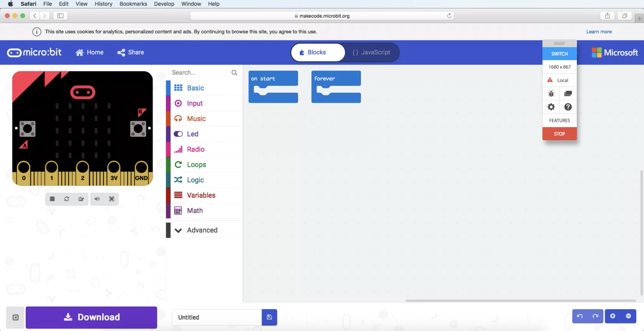The image size is (644, 331).
Task: Expand the Advanced block categories
Action: [x=202, y=230]
